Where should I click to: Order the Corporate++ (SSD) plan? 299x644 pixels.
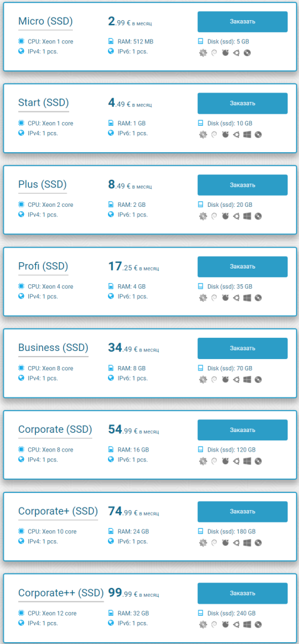[x=242, y=593]
